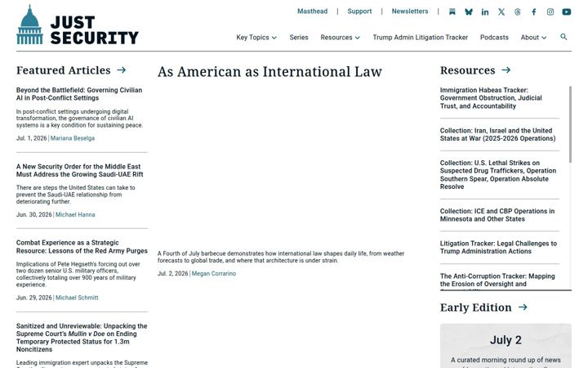Image resolution: width=588 pixels, height=368 pixels.
Task: Open Collection: Iran, Israel and the United States at War
Action: (x=497, y=134)
